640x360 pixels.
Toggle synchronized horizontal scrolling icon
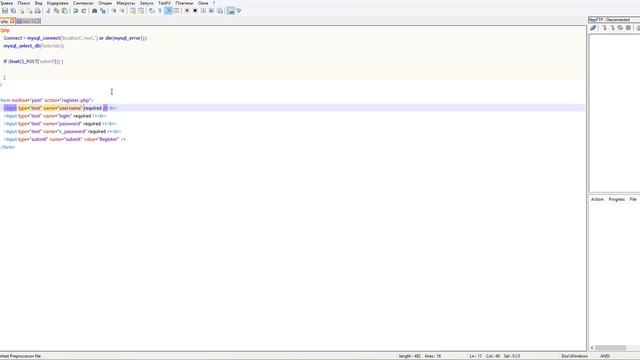[141, 11]
